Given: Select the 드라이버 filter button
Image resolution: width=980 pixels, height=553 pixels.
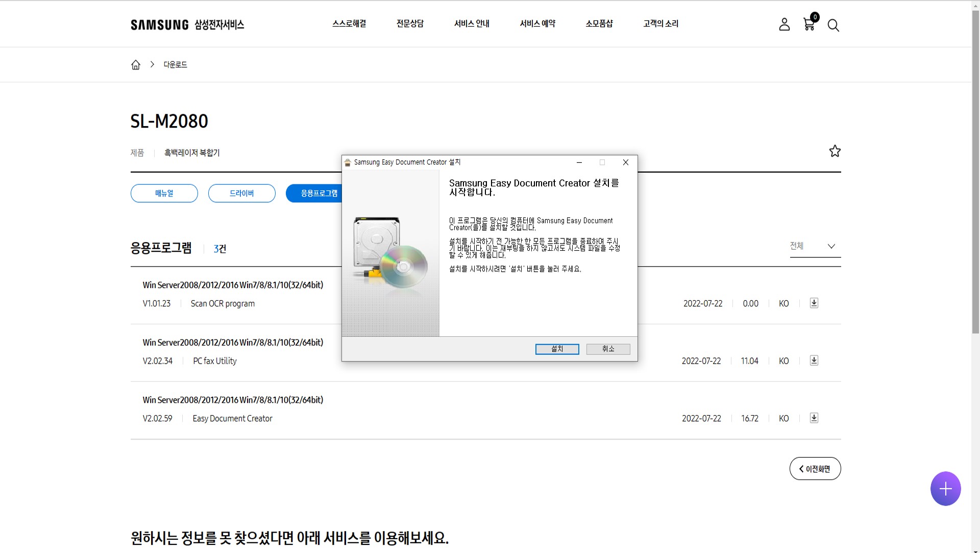Looking at the screenshot, I should [x=241, y=193].
